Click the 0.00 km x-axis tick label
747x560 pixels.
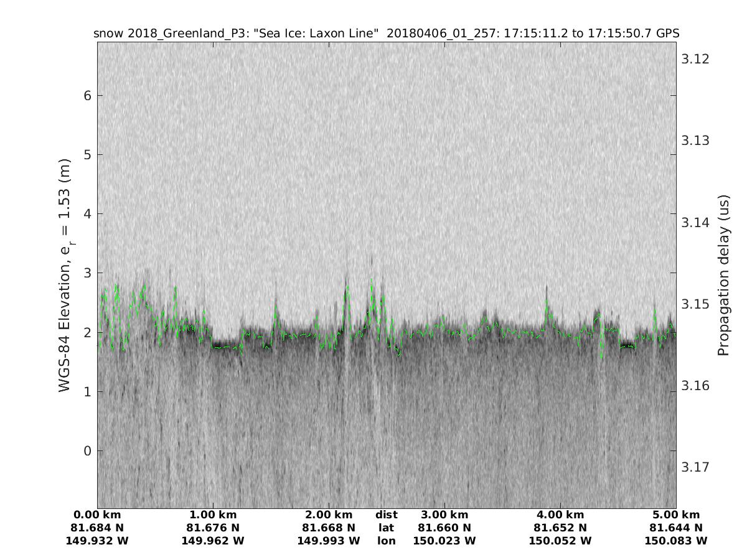click(97, 515)
